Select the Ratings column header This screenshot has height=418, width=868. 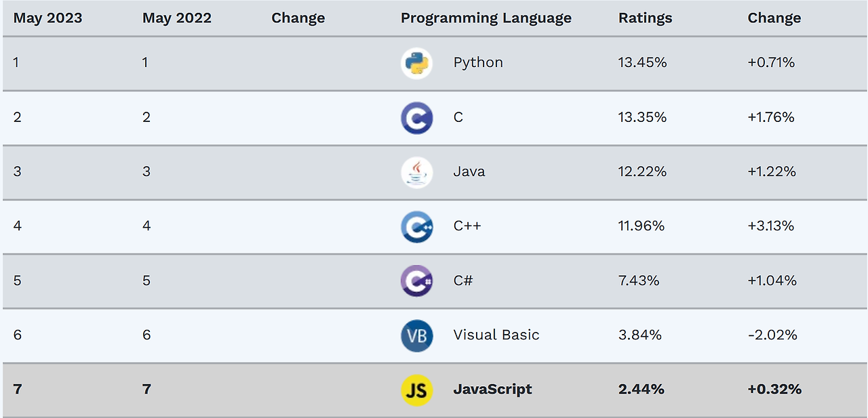[645, 18]
